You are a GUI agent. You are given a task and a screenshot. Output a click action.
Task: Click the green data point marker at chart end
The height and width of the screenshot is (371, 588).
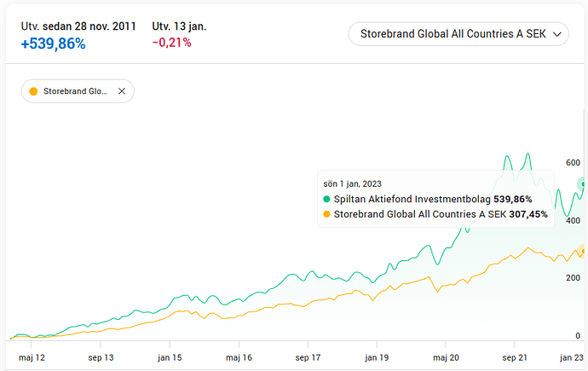coord(583,184)
